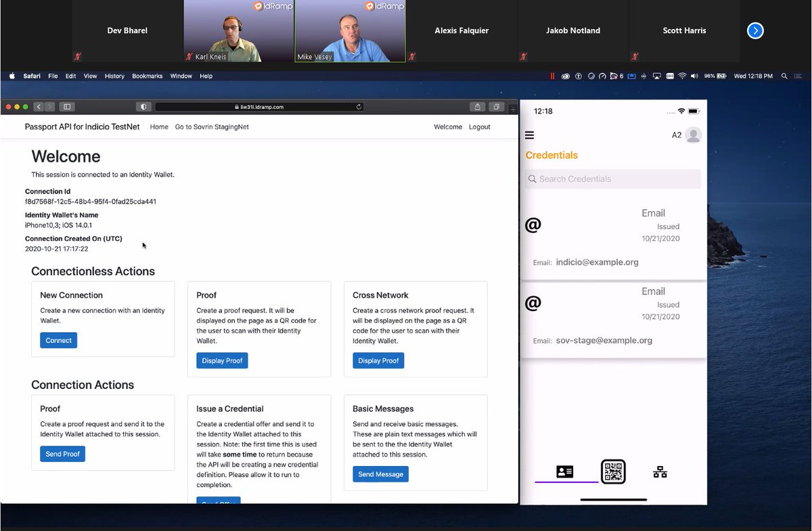
Task: Follow Go to Sovrin StagingNet link
Action: tap(212, 126)
